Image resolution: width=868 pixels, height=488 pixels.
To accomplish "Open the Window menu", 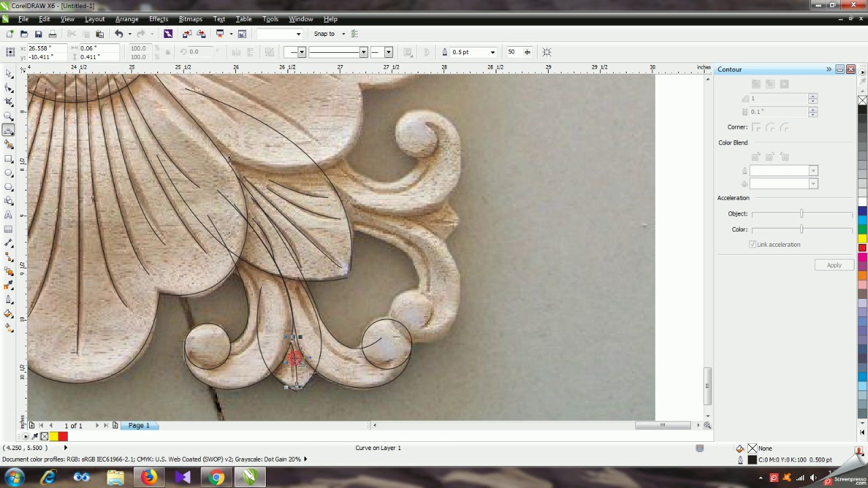I will (301, 19).
